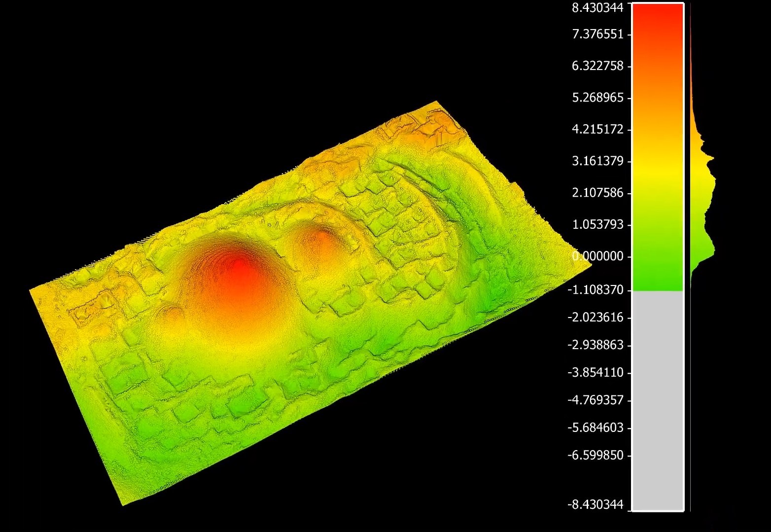771x532 pixels.
Task: Select the -1.108370 scale value
Action: [x=596, y=290]
